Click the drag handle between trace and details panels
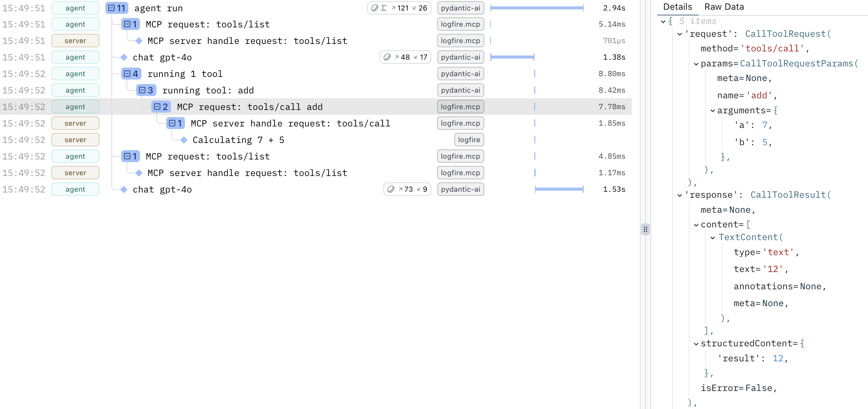This screenshot has height=409, width=868. [646, 229]
